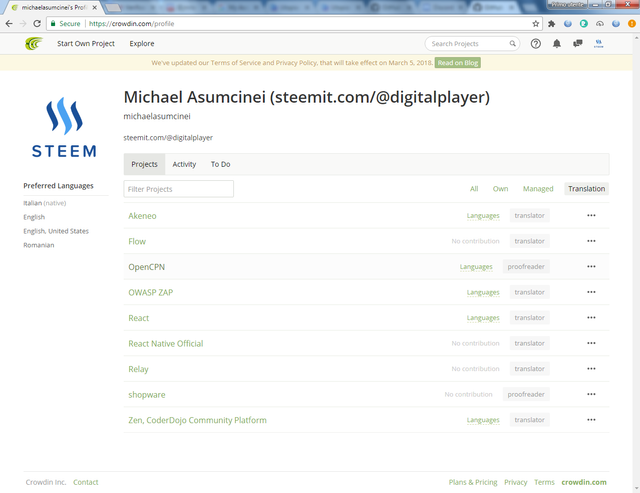Viewport: 640px width, 493px height.
Task: Open more options for Akeneo
Action: click(591, 215)
